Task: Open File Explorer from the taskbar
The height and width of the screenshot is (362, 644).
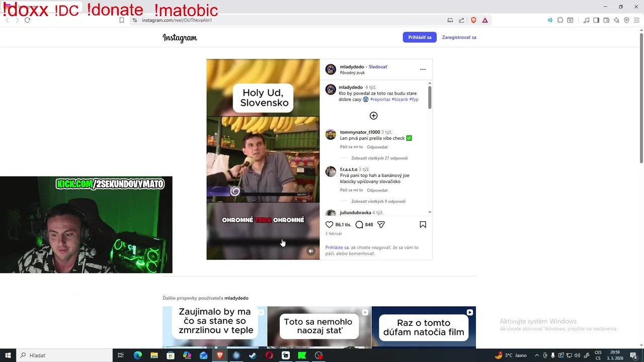Action: (x=154, y=355)
